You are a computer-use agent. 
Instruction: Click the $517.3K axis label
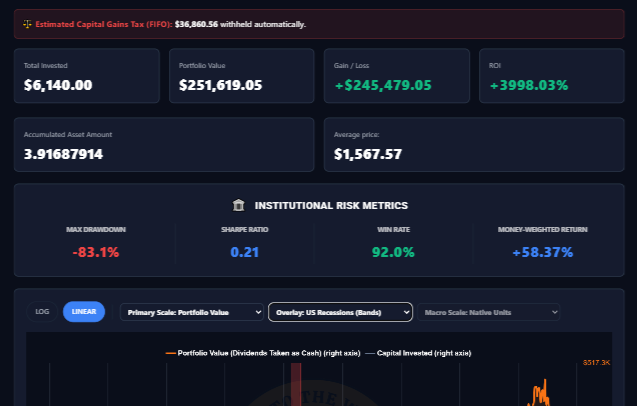pyautogui.click(x=596, y=363)
